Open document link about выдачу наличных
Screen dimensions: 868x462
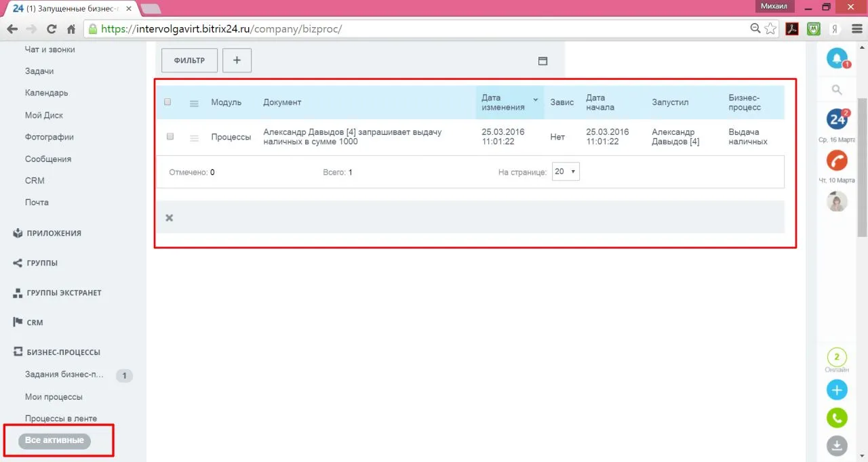coord(352,137)
